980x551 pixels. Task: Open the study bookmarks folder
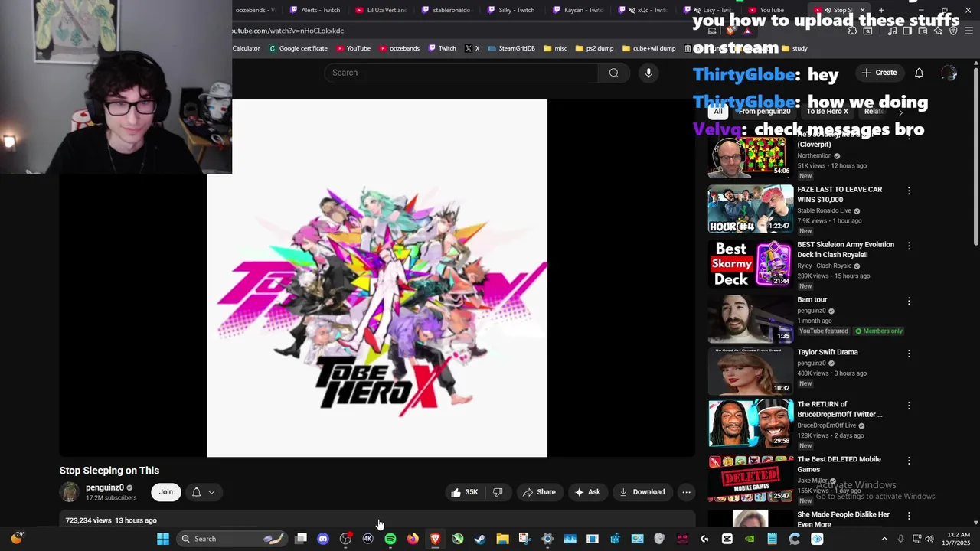794,48
